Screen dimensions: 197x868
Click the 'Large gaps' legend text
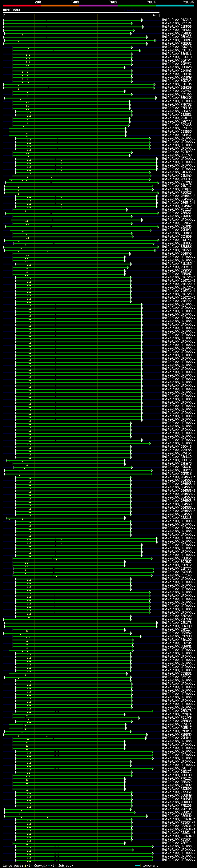[x=14, y=865]
